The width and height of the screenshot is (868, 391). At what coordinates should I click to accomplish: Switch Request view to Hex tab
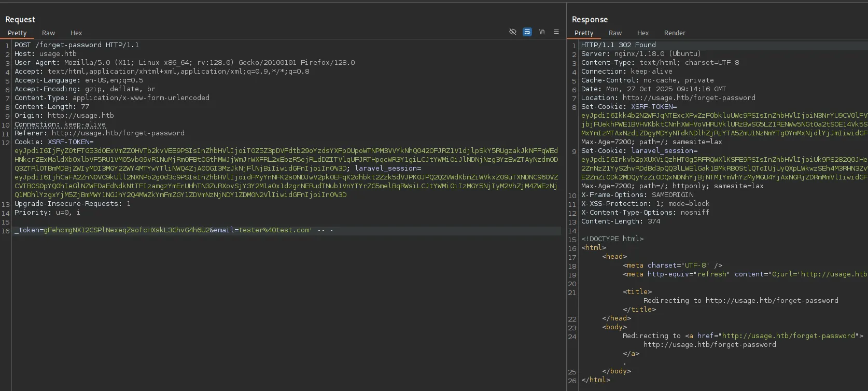pos(76,33)
